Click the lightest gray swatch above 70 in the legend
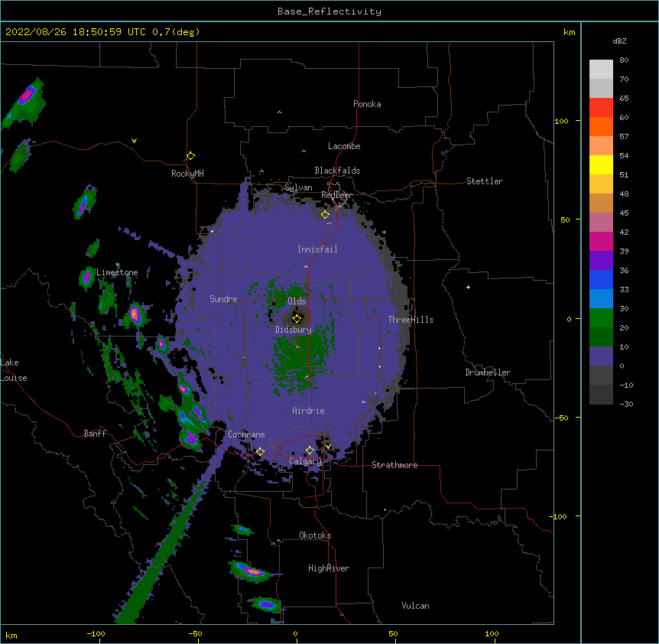Screen dimensions: 659x644 tap(601, 69)
